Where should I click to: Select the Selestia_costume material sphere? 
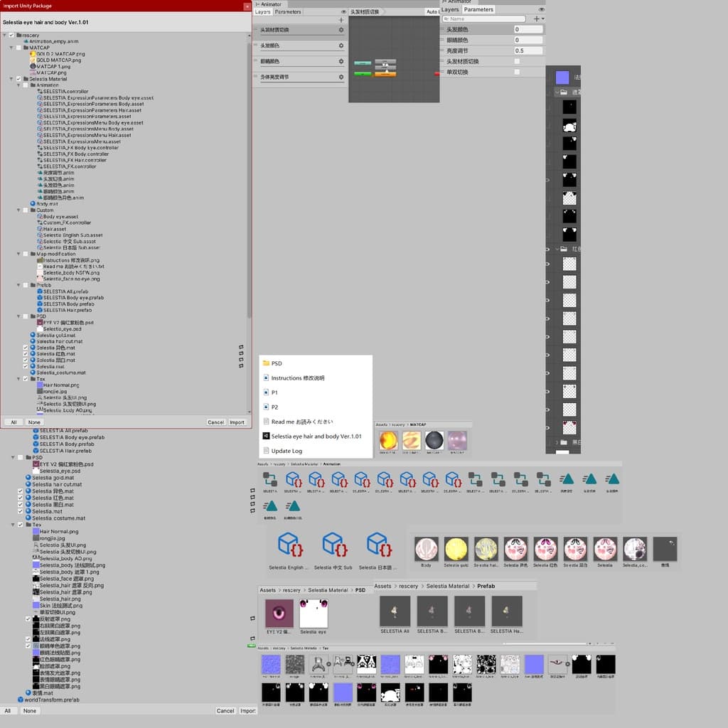click(x=635, y=550)
